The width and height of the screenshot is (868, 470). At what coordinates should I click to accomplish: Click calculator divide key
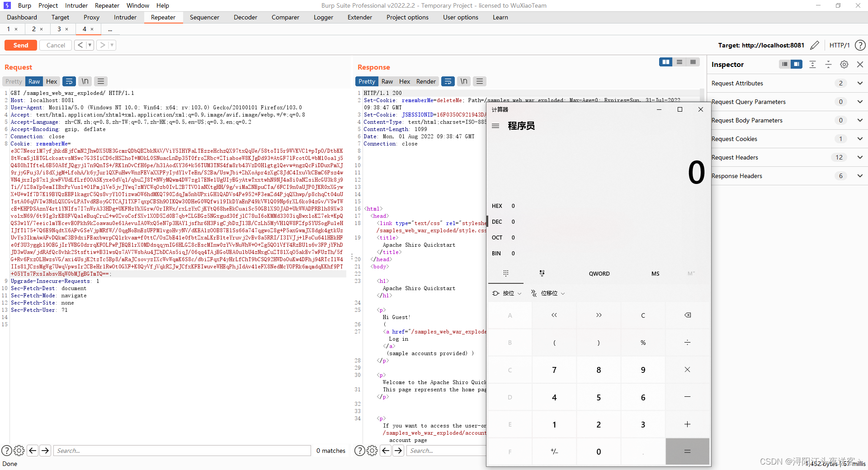[688, 343]
